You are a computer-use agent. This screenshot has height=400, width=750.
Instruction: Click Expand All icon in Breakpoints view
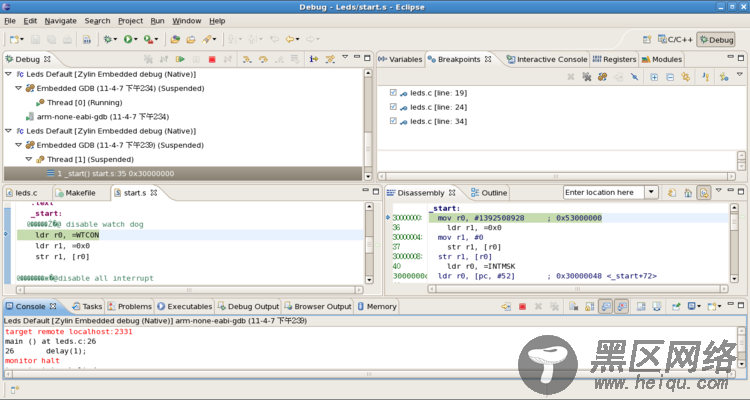click(654, 77)
